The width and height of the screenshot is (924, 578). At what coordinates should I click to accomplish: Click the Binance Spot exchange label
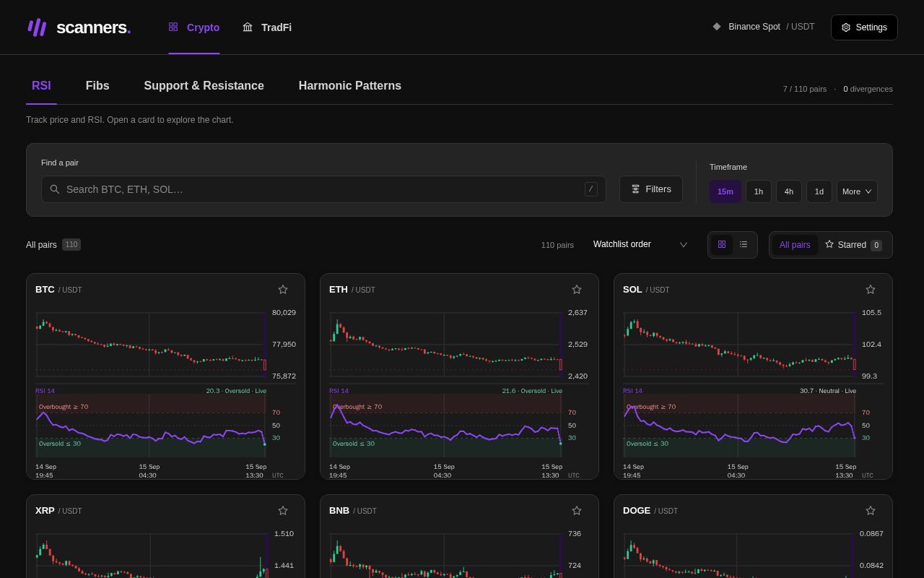(754, 27)
